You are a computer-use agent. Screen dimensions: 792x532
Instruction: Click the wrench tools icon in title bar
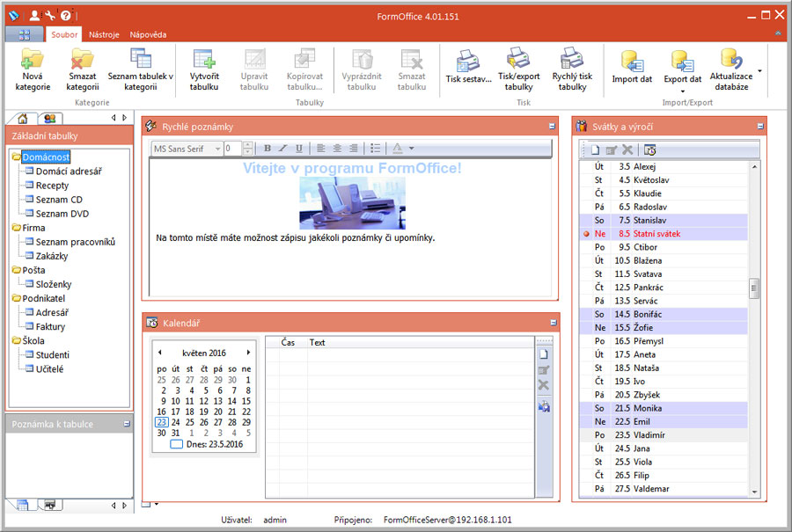click(50, 16)
